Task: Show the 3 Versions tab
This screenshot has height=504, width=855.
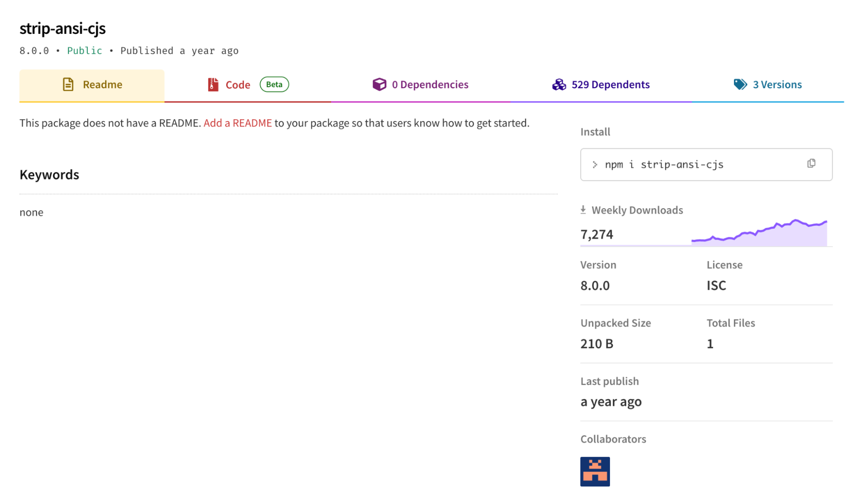Action: pos(777,85)
